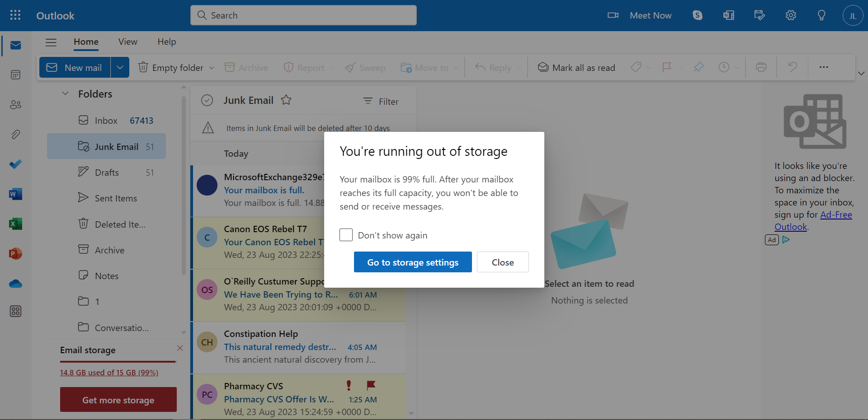Click folder pane scrollbar
The height and width of the screenshot is (420, 868).
184,185
